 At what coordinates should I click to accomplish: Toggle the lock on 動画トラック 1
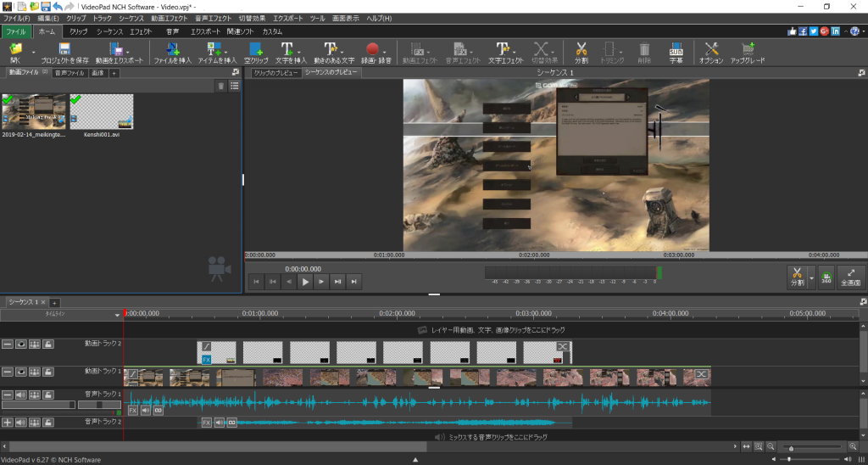click(x=50, y=372)
